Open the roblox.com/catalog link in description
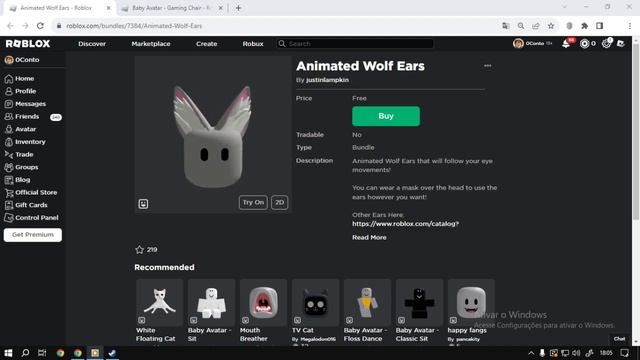640x360 pixels. point(405,224)
